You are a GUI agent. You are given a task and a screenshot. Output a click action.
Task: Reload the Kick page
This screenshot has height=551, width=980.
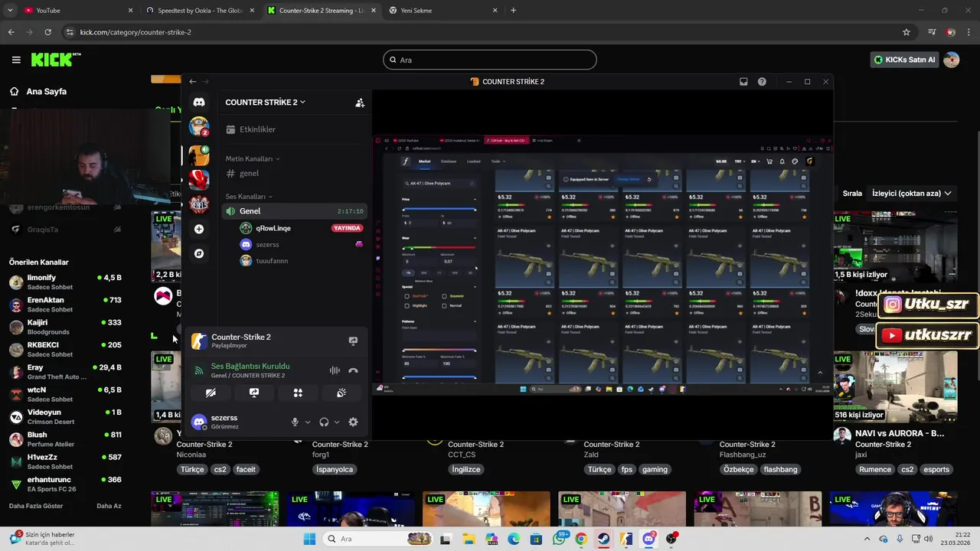point(47,32)
